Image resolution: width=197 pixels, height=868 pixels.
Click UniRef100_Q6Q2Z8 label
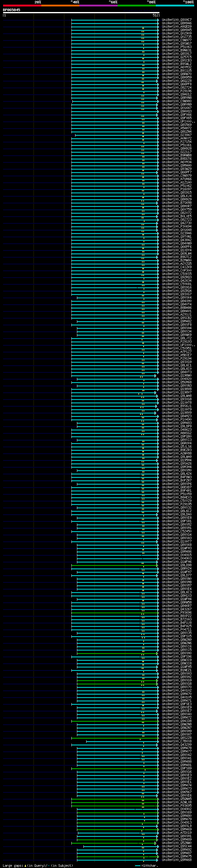pyautogui.click(x=177, y=81)
